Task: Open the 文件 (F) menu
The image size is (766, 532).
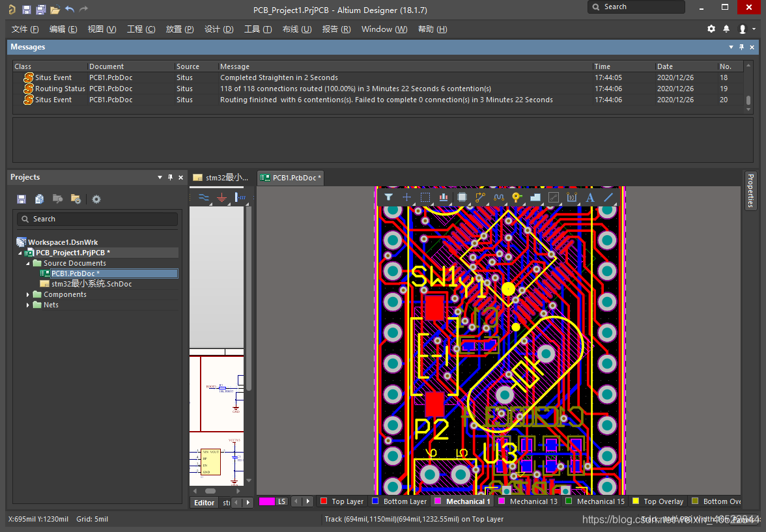Action: (x=25, y=29)
